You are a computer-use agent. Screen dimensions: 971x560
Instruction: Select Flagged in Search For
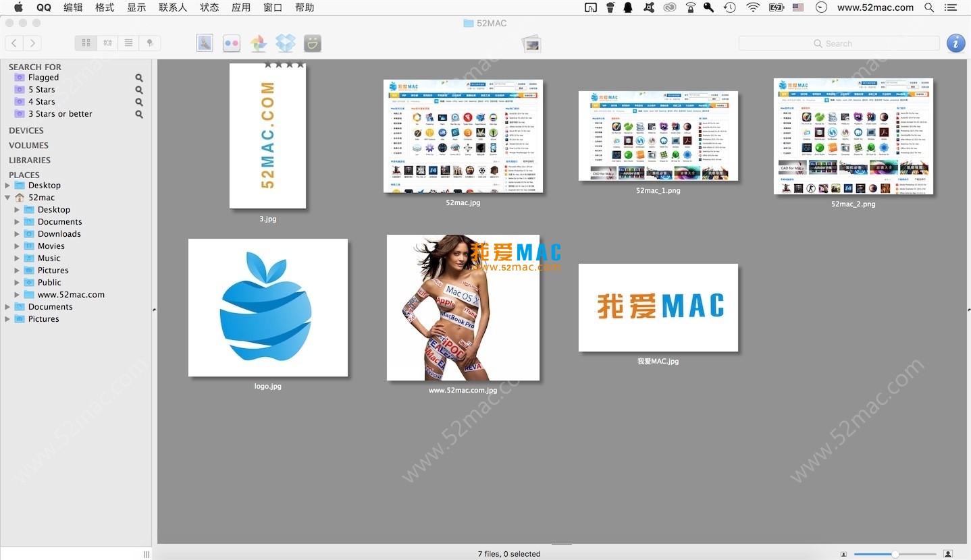(43, 78)
